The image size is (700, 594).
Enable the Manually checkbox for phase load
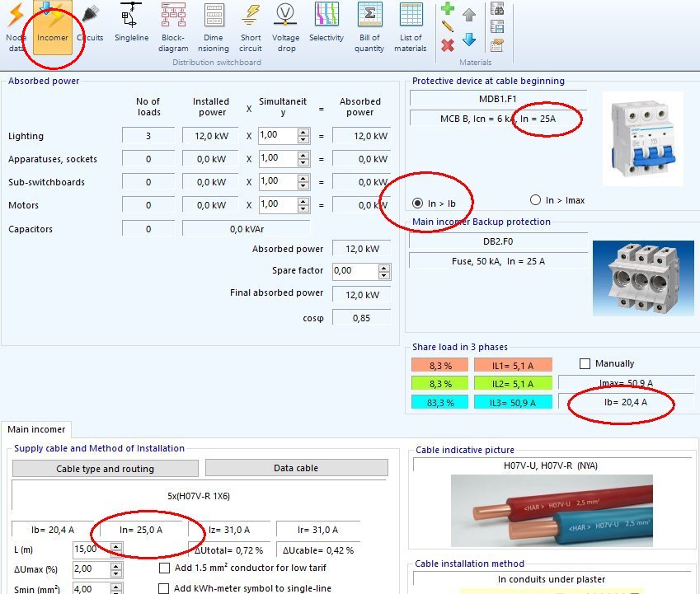pyautogui.click(x=585, y=362)
